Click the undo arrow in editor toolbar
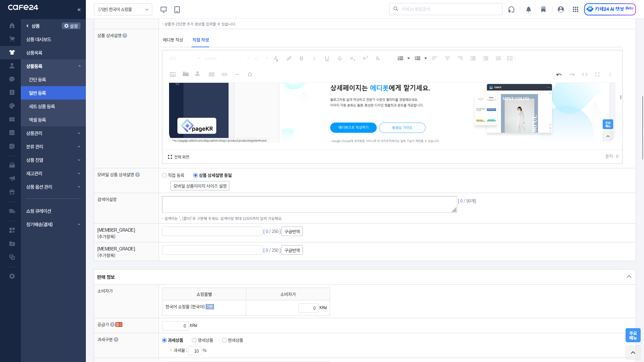Screen dimensions: 644x362 pyautogui.click(x=559, y=74)
